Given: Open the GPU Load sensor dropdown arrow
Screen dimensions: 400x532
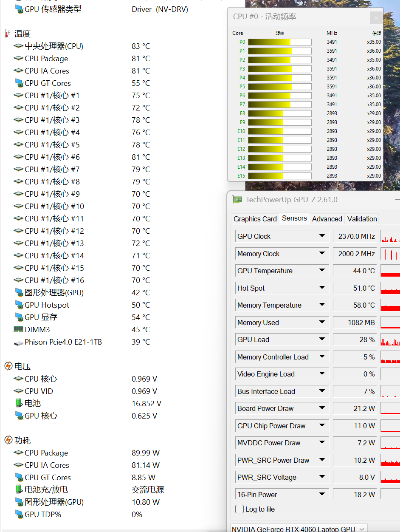Looking at the screenshot, I should click(x=322, y=340).
